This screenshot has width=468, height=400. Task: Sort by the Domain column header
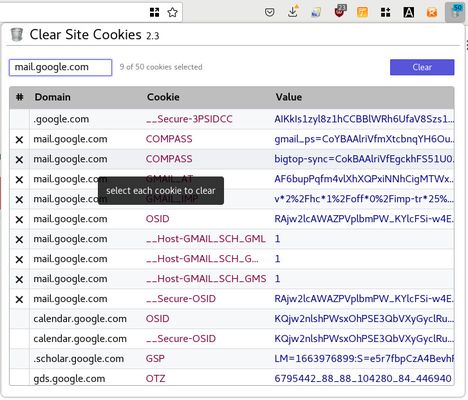(53, 97)
